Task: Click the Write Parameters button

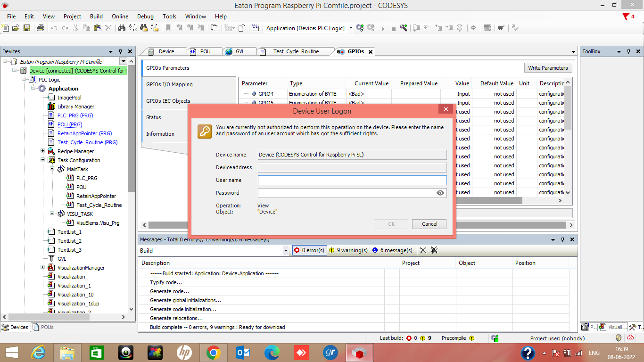Action: (x=548, y=68)
